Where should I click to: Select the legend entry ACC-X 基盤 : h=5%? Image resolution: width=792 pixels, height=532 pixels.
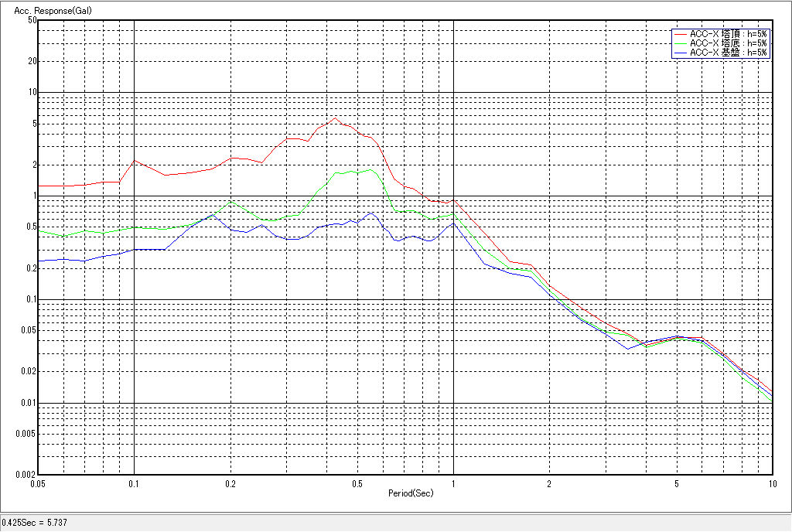(728, 53)
